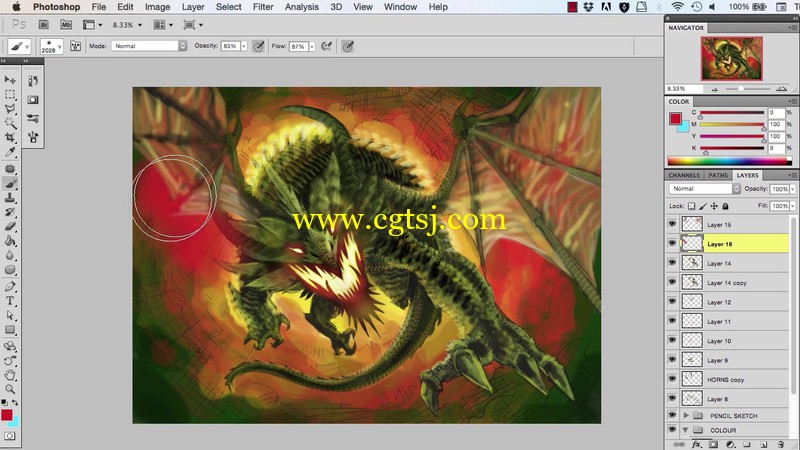Hide Layer 15 visibility eye

pyautogui.click(x=672, y=224)
